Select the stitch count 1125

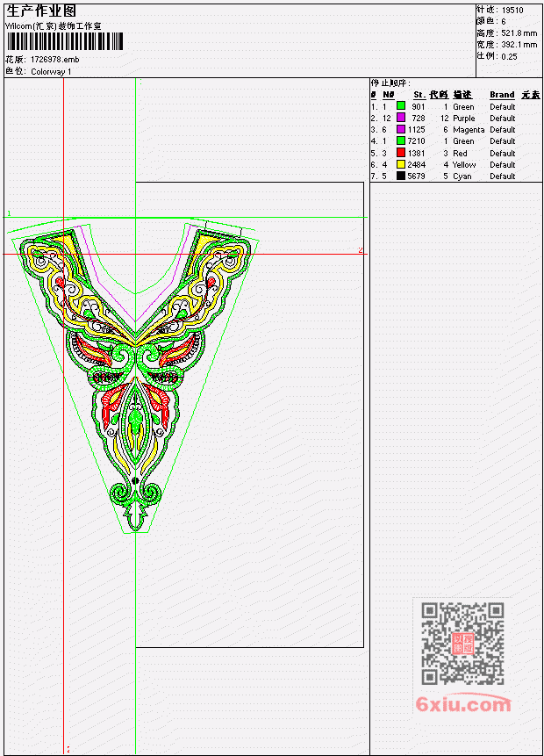tap(416, 130)
